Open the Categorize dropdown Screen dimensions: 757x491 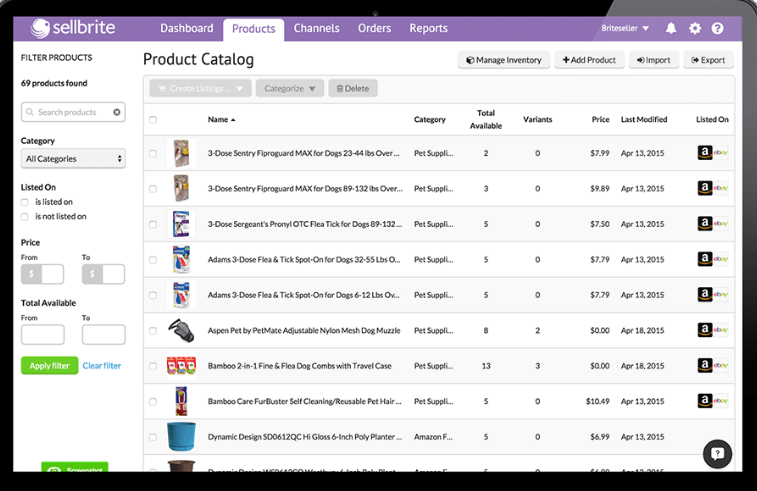tap(289, 89)
